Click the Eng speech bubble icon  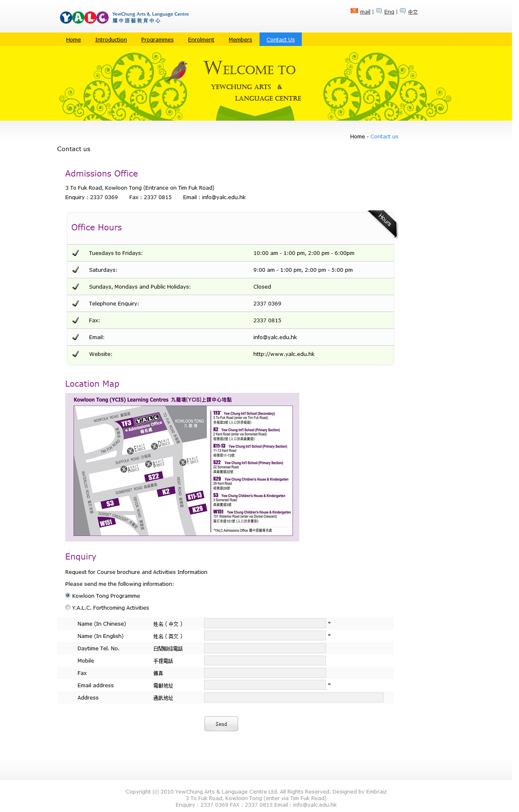[379, 11]
